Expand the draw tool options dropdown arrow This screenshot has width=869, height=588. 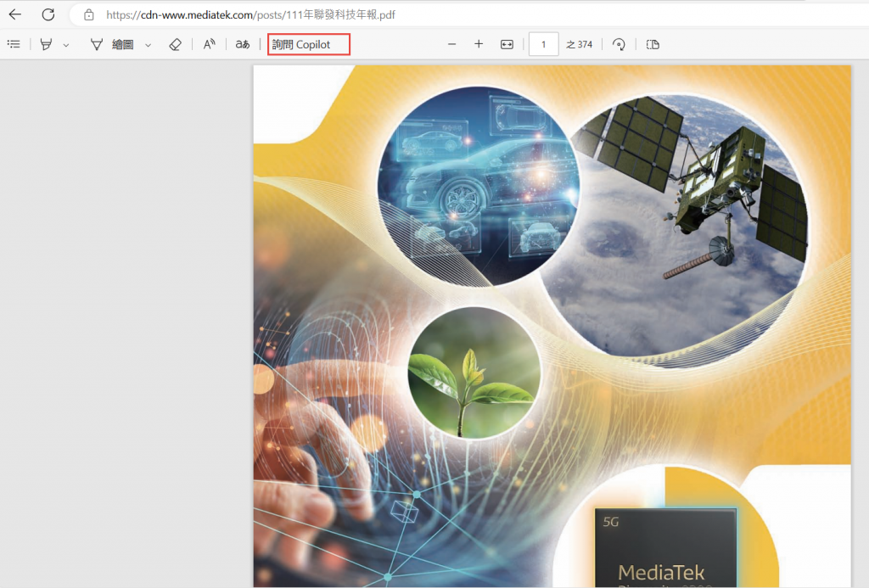pos(148,45)
